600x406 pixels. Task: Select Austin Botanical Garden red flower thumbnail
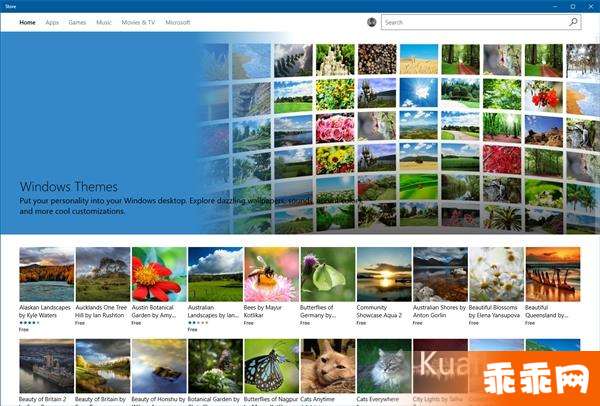point(159,274)
